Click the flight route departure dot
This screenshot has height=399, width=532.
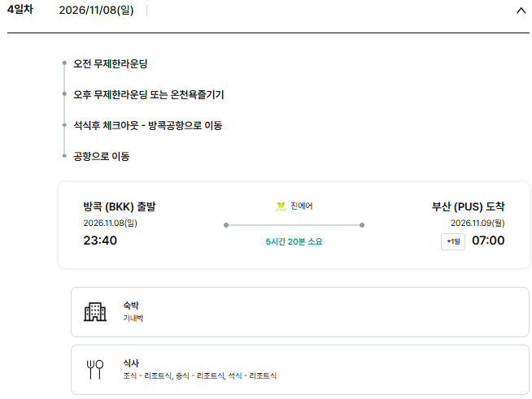pyautogui.click(x=226, y=225)
